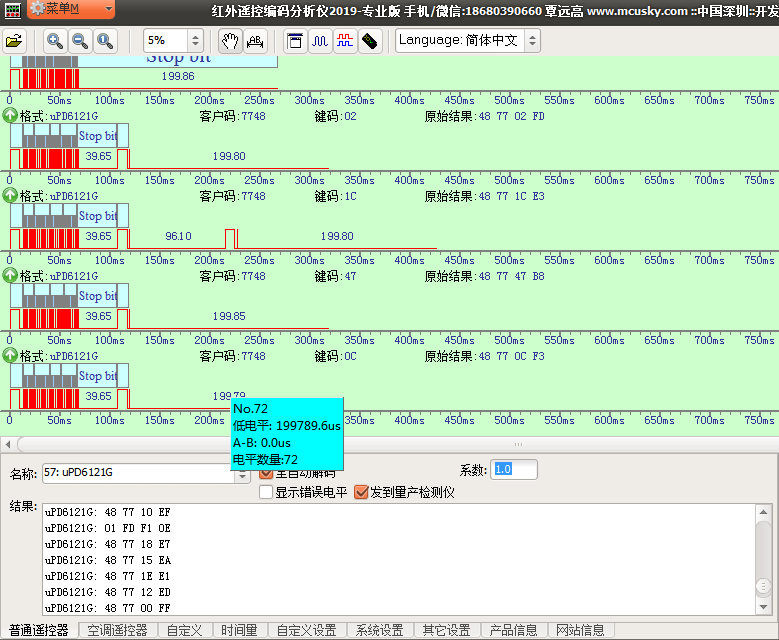Open the 自定义 tab

tap(185, 630)
